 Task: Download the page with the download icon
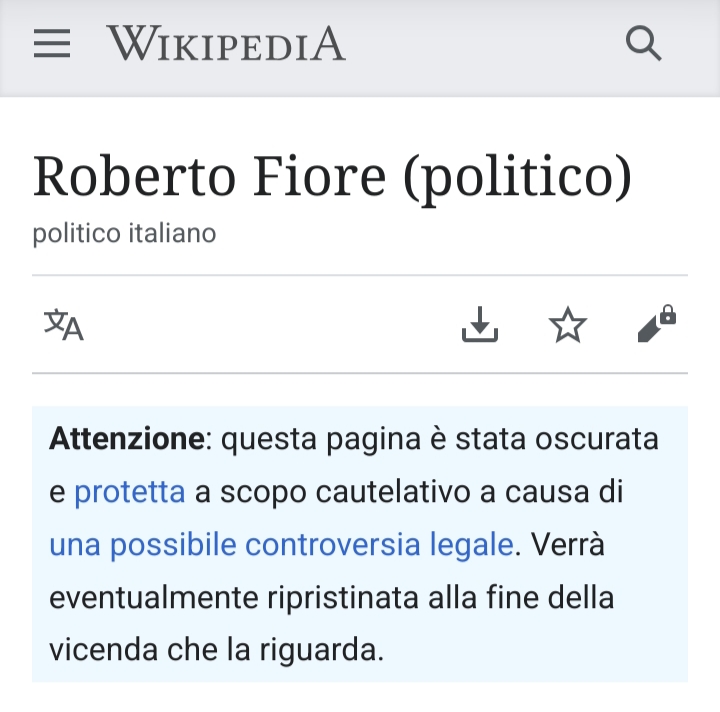[480, 324]
